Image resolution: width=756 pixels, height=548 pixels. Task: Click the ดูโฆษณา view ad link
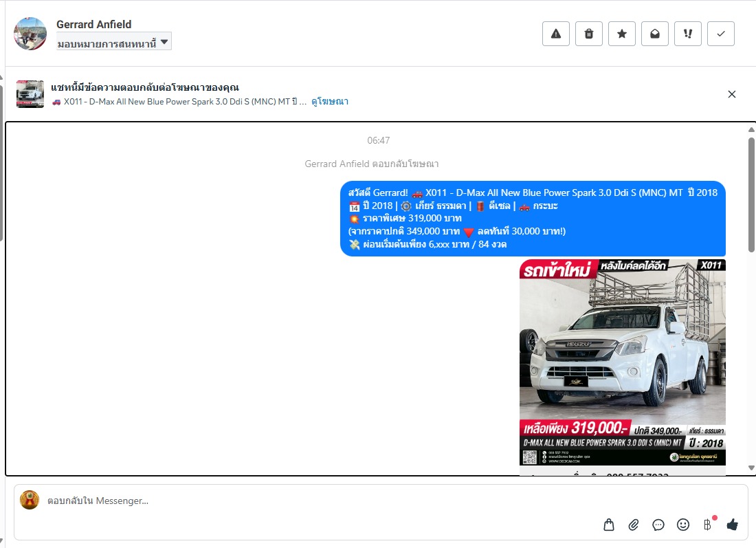click(x=330, y=101)
